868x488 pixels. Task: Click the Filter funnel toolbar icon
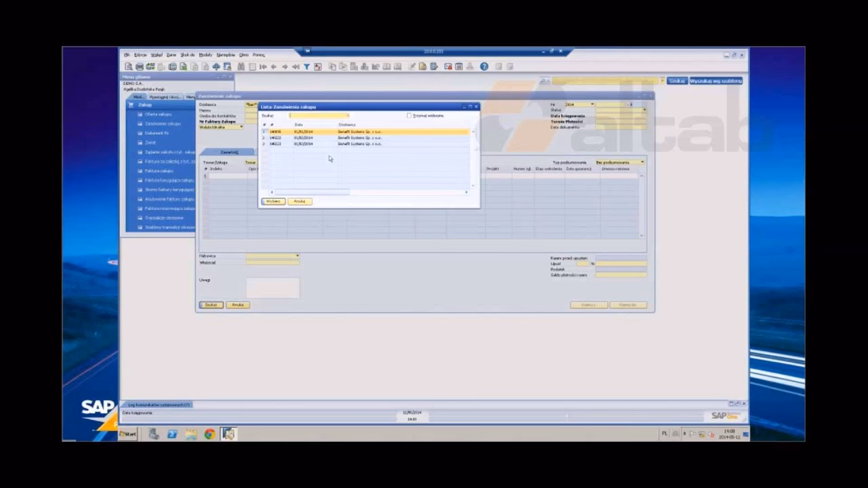click(307, 66)
